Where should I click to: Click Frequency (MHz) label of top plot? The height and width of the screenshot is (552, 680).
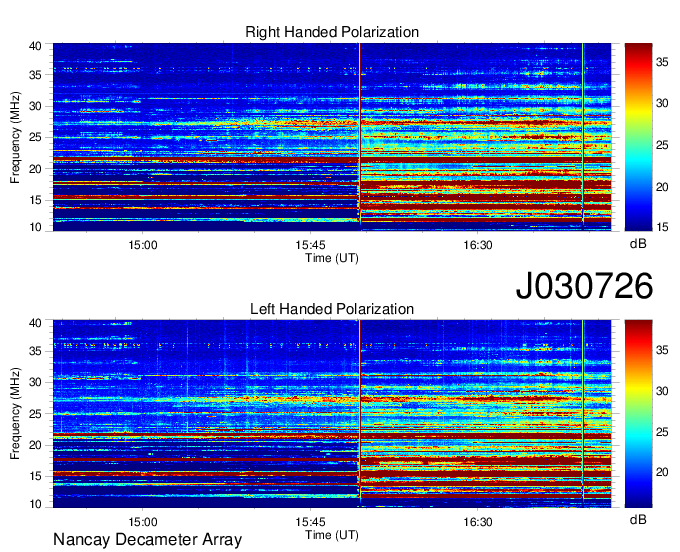[15, 137]
